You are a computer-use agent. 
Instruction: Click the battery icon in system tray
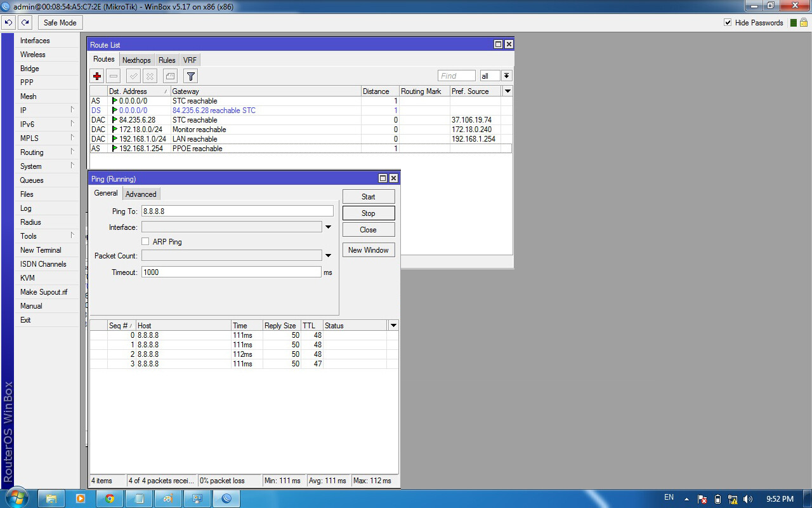coord(717,499)
